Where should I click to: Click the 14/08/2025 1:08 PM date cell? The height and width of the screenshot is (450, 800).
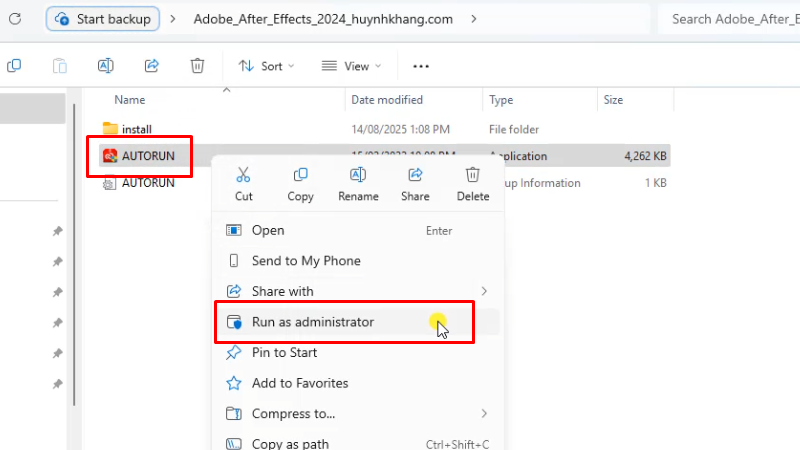pos(401,129)
